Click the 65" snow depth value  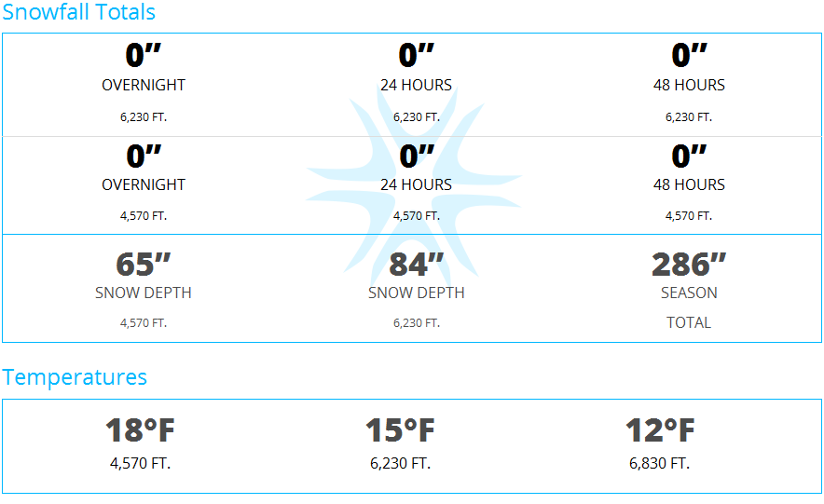coord(144,264)
